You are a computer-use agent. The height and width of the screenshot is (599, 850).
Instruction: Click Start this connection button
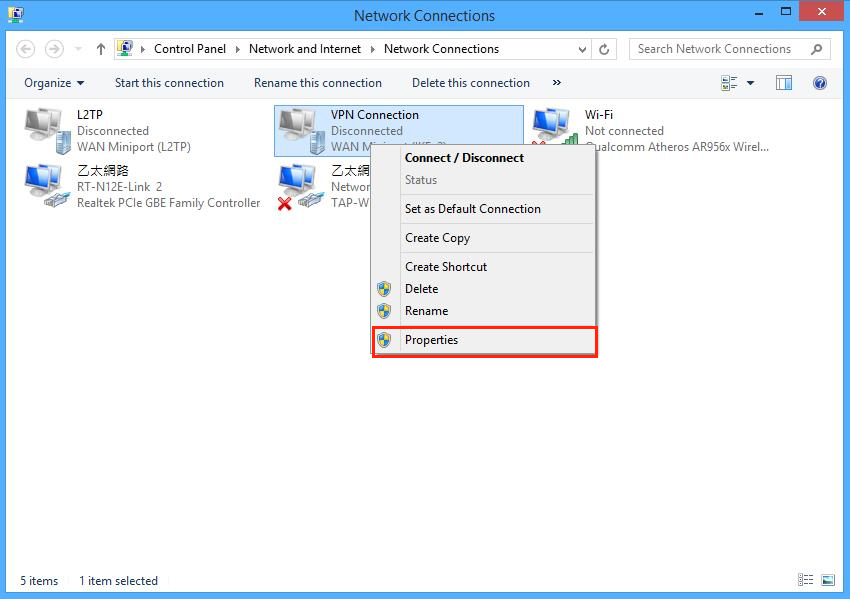169,83
